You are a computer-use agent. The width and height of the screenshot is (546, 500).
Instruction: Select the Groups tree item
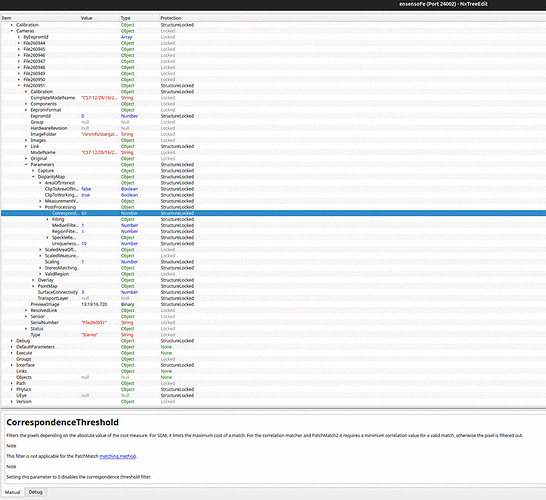(x=24, y=359)
